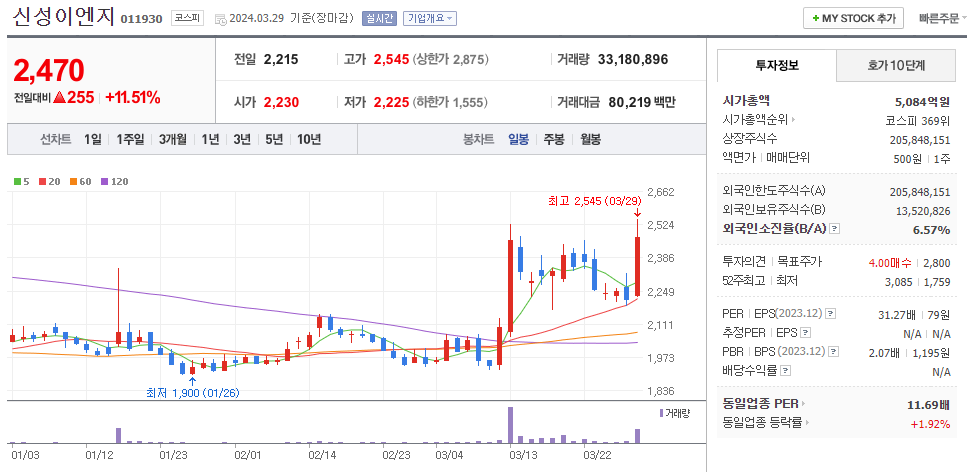Click the red up-triangle beside 255

tap(60, 98)
